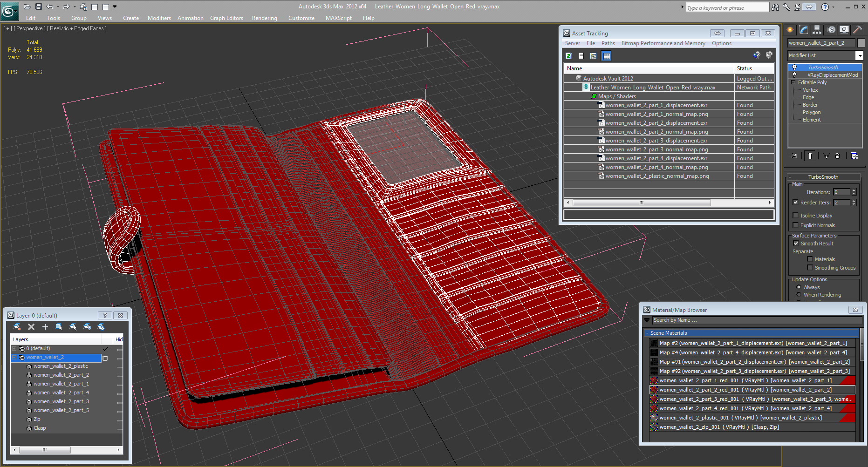Open the Create command panel tab
This screenshot has width=868, height=467.
(x=790, y=30)
